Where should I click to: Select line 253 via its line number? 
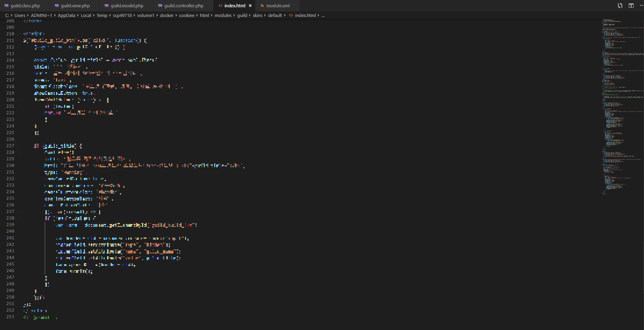[x=10, y=317]
